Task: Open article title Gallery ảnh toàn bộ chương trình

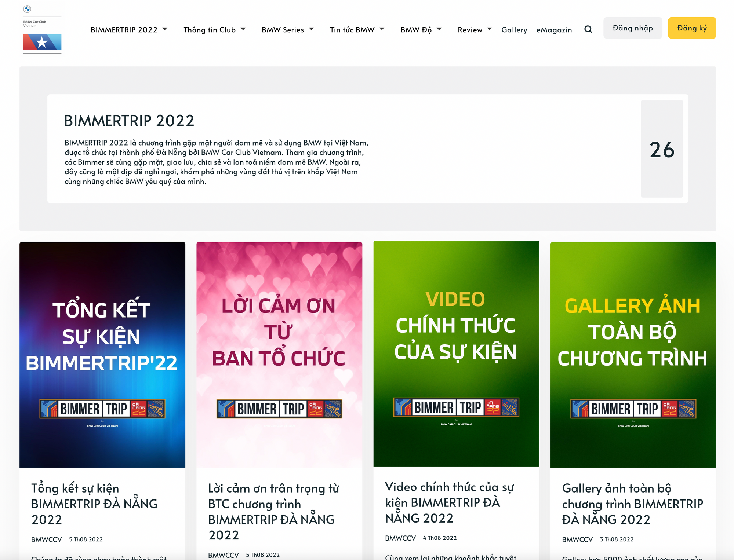Action: pyautogui.click(x=633, y=504)
